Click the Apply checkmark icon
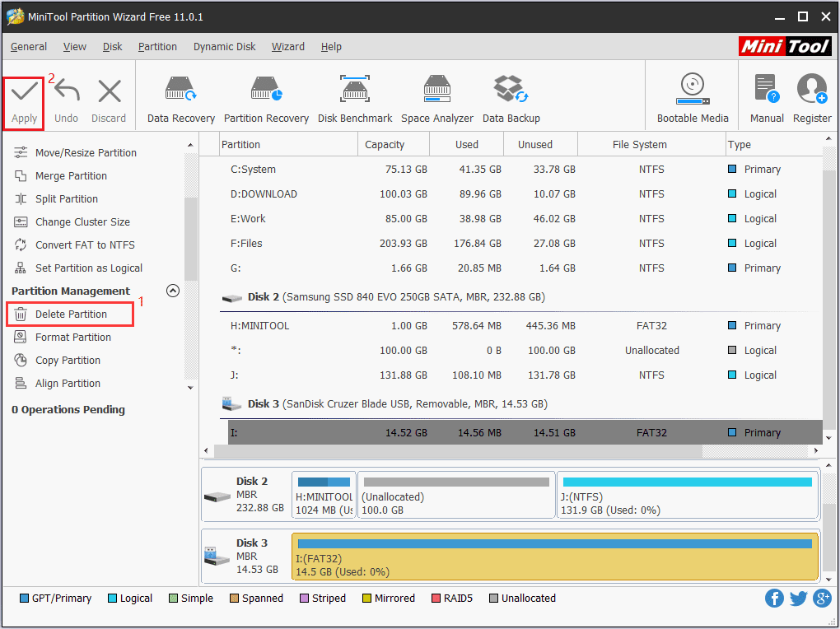The image size is (840, 629). tap(24, 91)
